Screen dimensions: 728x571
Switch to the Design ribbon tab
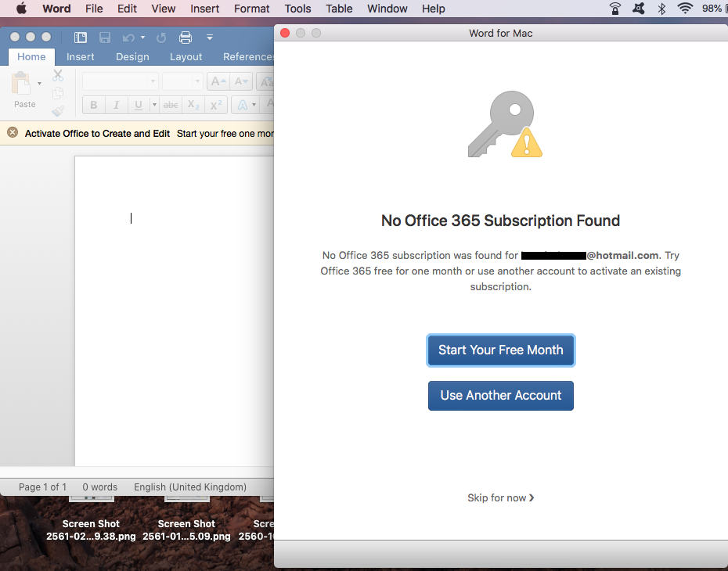pyautogui.click(x=132, y=56)
